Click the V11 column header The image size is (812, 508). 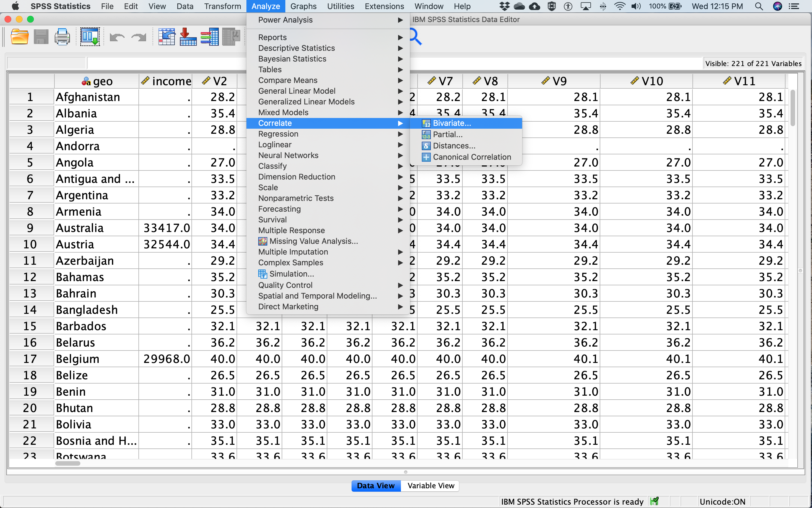pos(739,81)
